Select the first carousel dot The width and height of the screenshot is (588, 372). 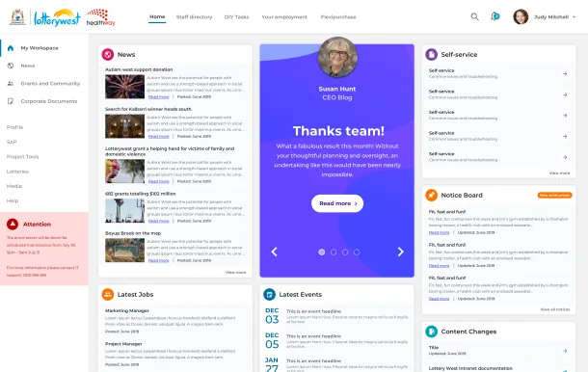click(x=322, y=252)
